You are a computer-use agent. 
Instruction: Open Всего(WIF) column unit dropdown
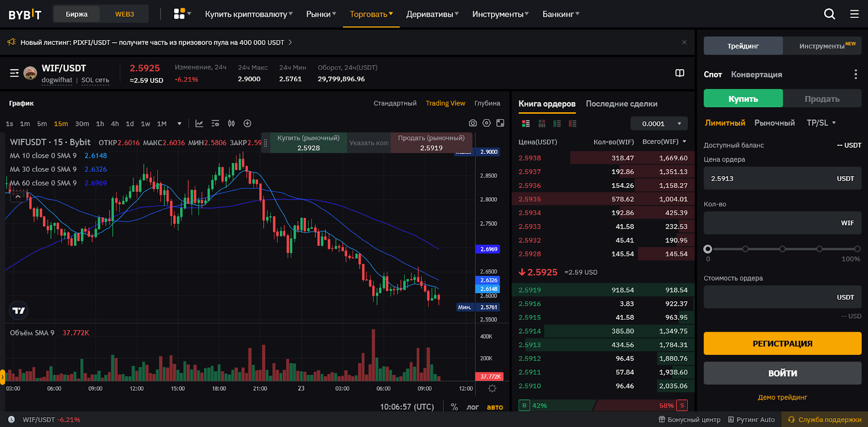point(665,142)
